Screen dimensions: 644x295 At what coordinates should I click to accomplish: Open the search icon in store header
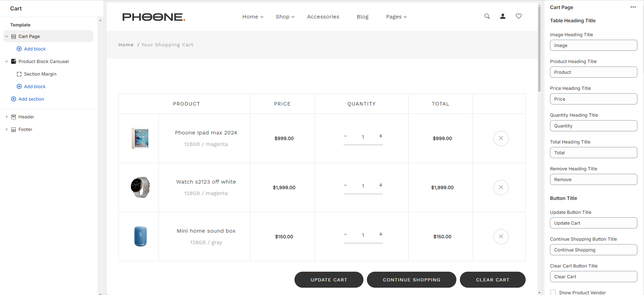pyautogui.click(x=487, y=16)
